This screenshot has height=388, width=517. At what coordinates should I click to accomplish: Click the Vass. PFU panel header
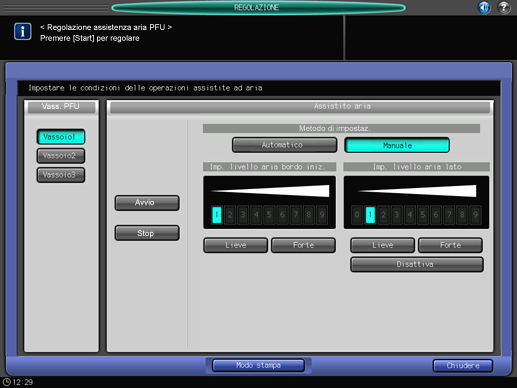click(x=61, y=107)
